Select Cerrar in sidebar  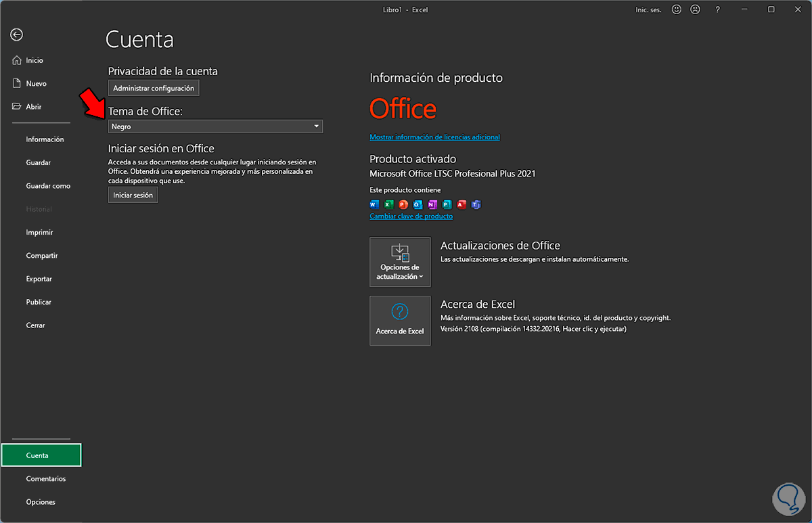tap(36, 325)
